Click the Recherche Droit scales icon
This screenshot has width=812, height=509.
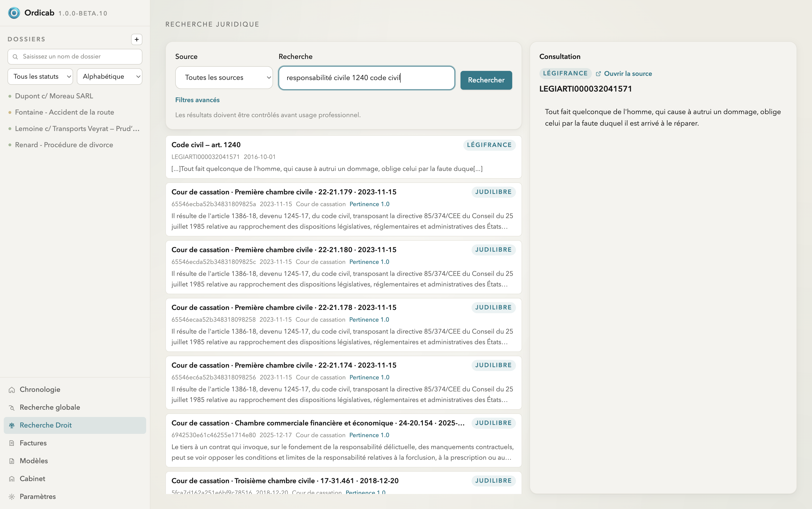click(x=12, y=425)
